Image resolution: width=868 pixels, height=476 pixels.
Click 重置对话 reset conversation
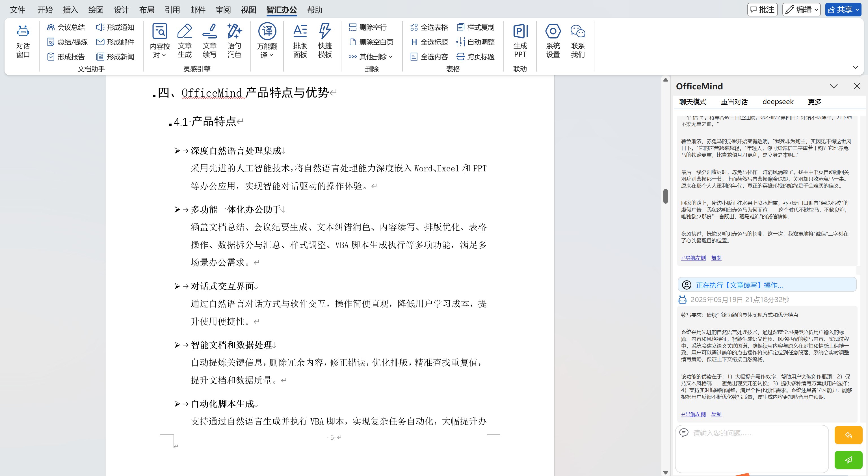(x=734, y=102)
